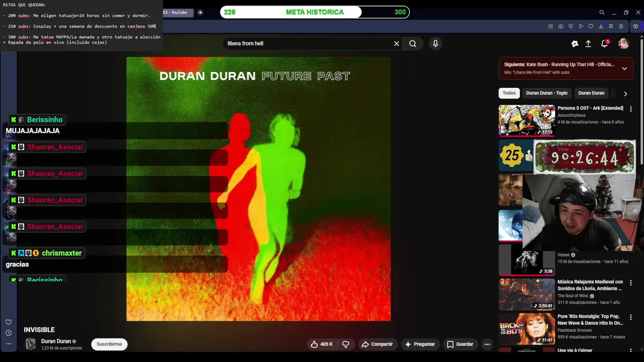The height and width of the screenshot is (362, 644).
Task: Click the sidebar clock history icon
Action: 9,333
